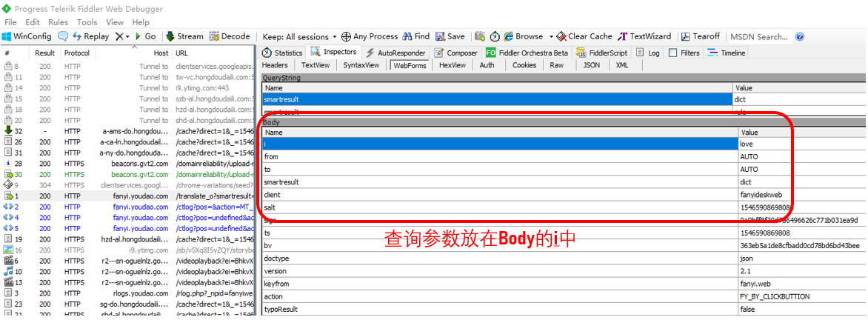
Task: Open the AutoResponder tab
Action: point(395,53)
